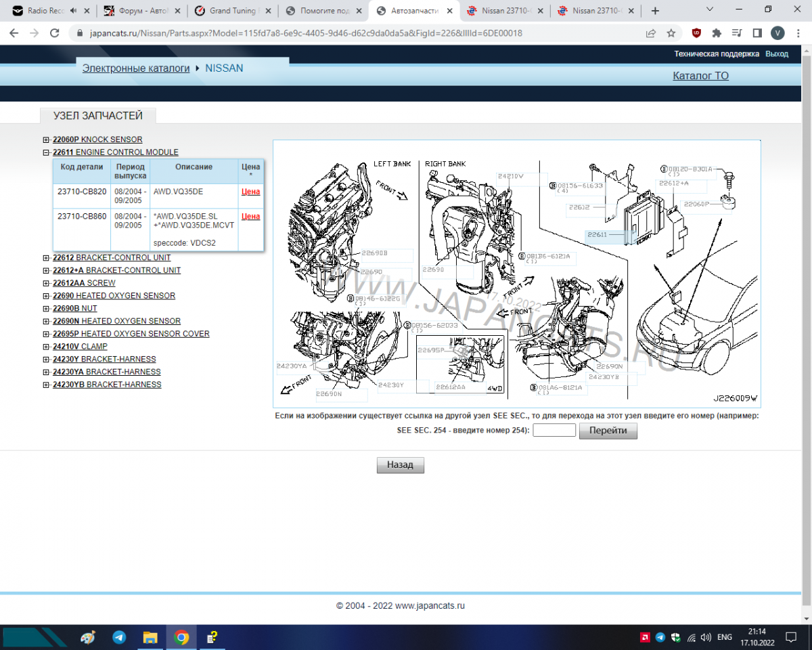Open the Chrome three-dot menu
This screenshot has width=812, height=650.
[798, 32]
